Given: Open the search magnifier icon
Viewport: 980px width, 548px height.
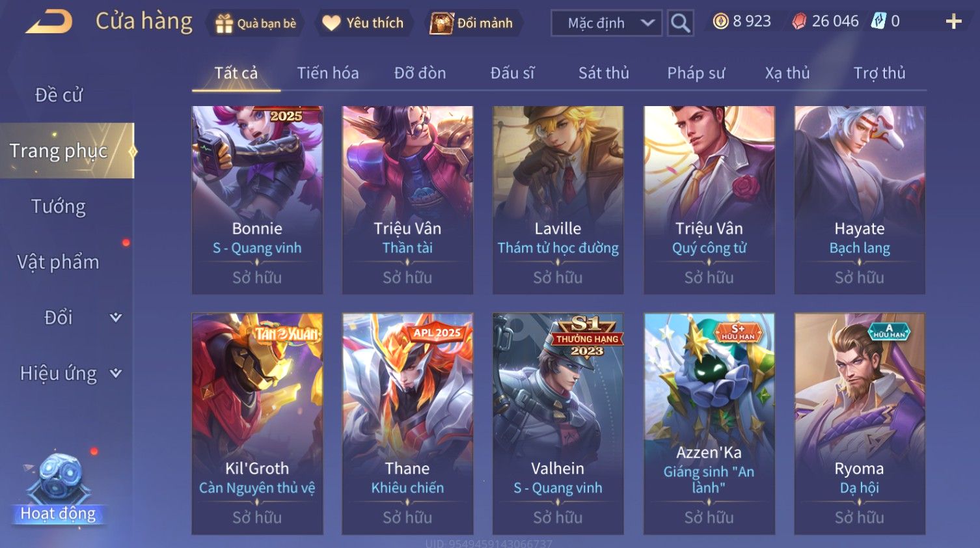Looking at the screenshot, I should [x=681, y=23].
